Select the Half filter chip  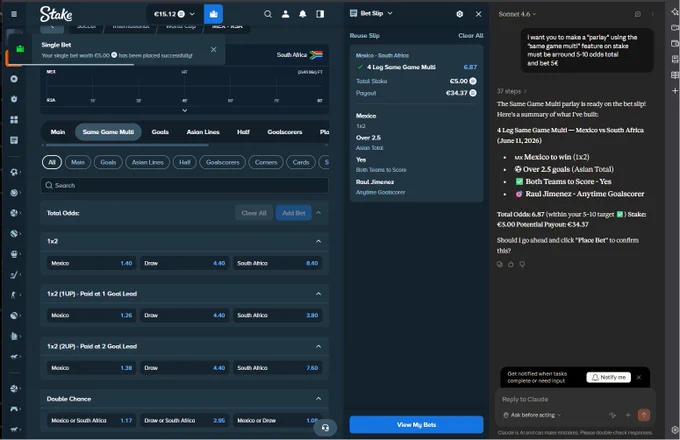[185, 162]
